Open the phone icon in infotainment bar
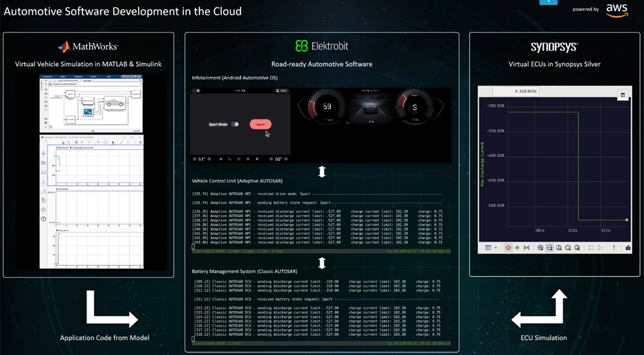The width and height of the screenshot is (644, 355). click(x=230, y=159)
